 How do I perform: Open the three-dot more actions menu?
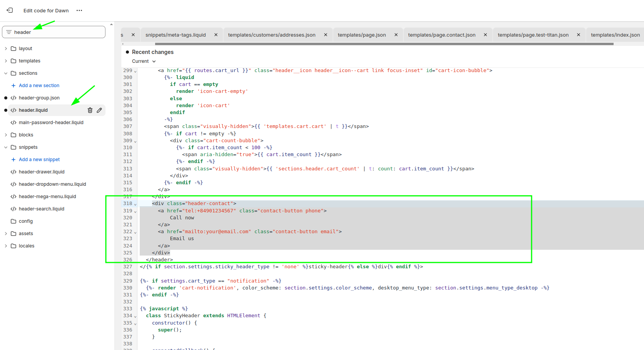tap(79, 10)
